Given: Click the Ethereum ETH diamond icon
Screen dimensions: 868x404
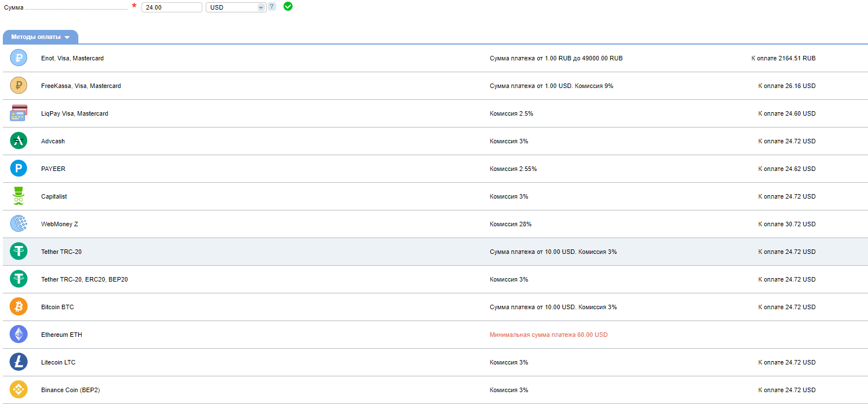Looking at the screenshot, I should click(x=19, y=334).
